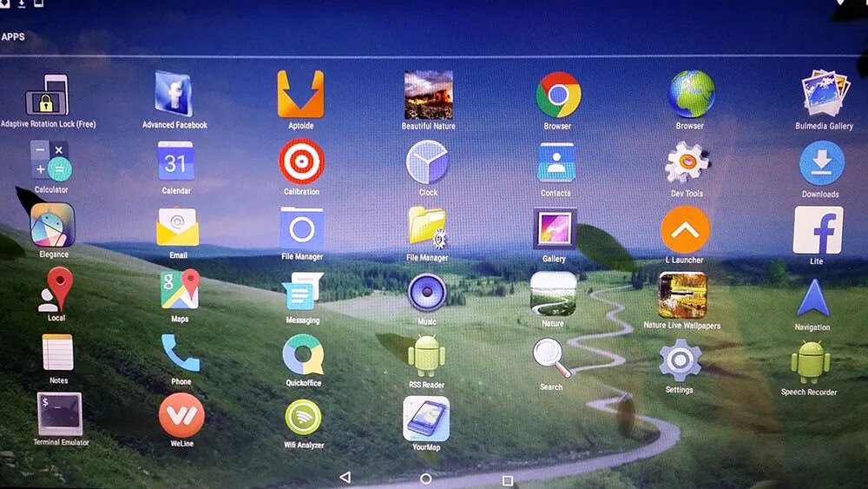Open the Gallery app
Image resolution: width=868 pixels, height=489 pixels.
(x=555, y=229)
